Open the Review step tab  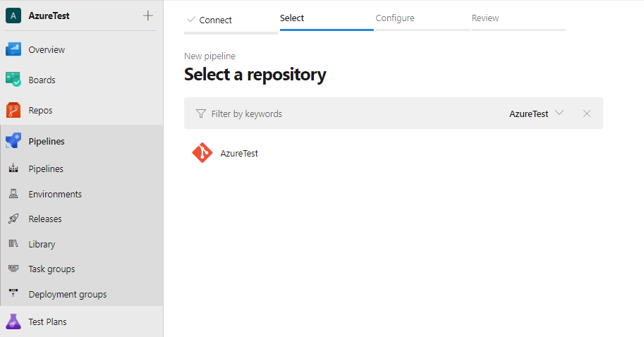[485, 18]
